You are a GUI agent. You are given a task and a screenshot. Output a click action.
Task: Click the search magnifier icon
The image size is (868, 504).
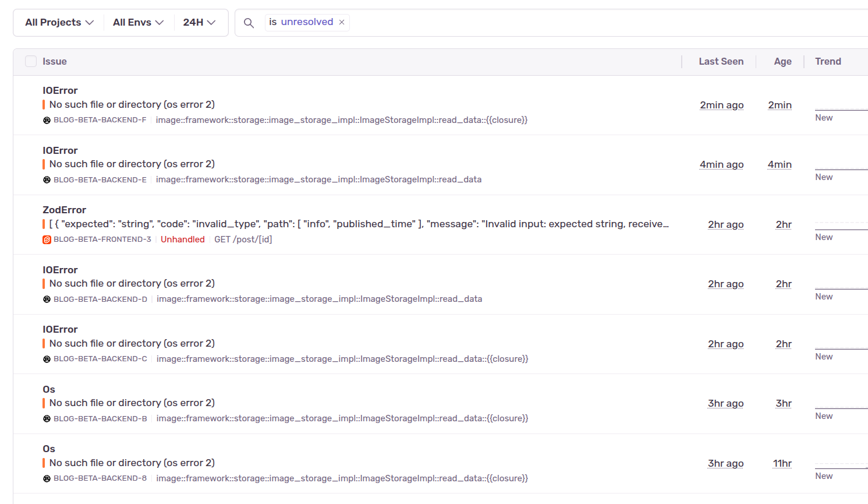tap(249, 23)
